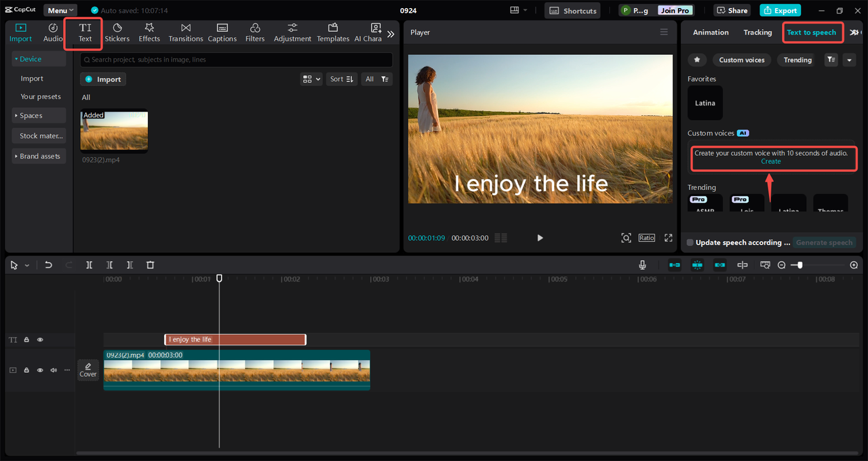Click the favorites star filter
The image size is (868, 461).
coord(696,60)
